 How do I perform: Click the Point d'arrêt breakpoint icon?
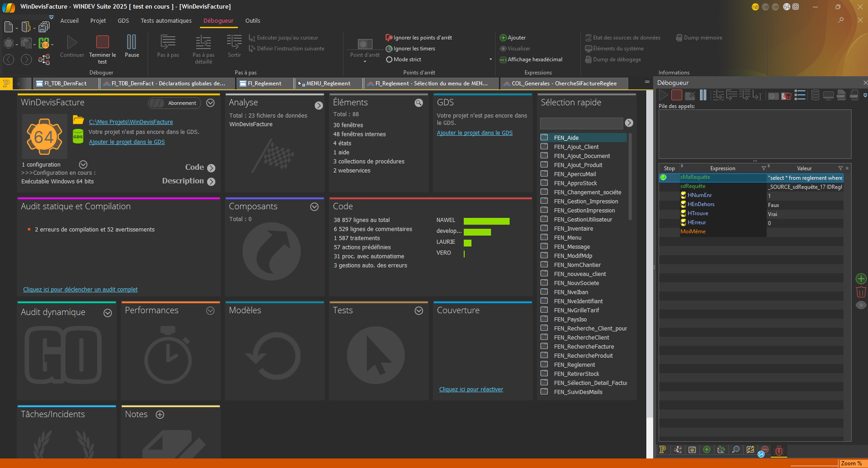tap(365, 44)
